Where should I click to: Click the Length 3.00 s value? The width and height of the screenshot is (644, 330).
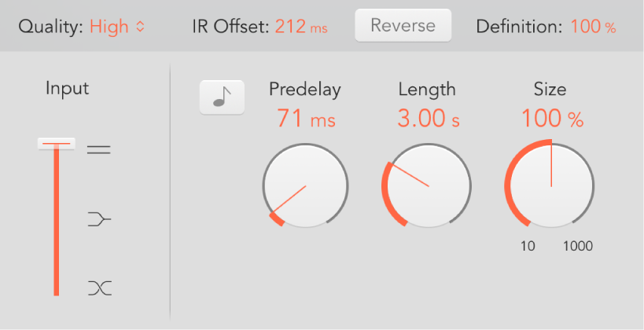427,119
